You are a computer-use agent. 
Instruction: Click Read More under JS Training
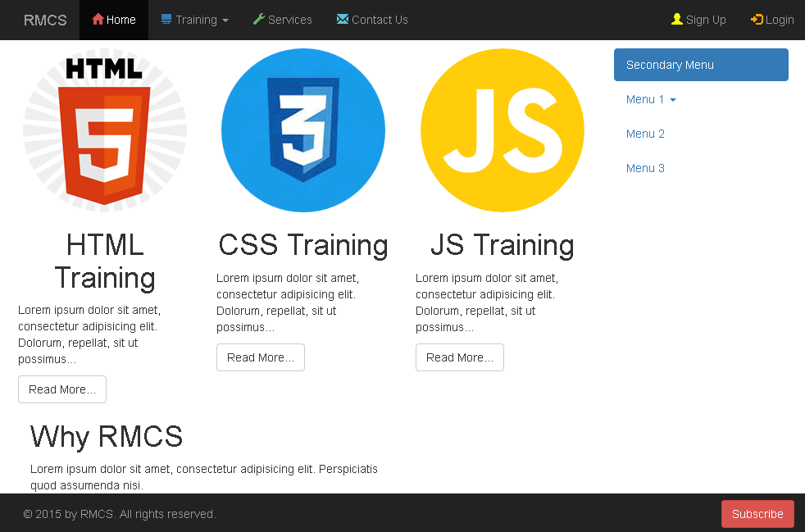coord(460,357)
